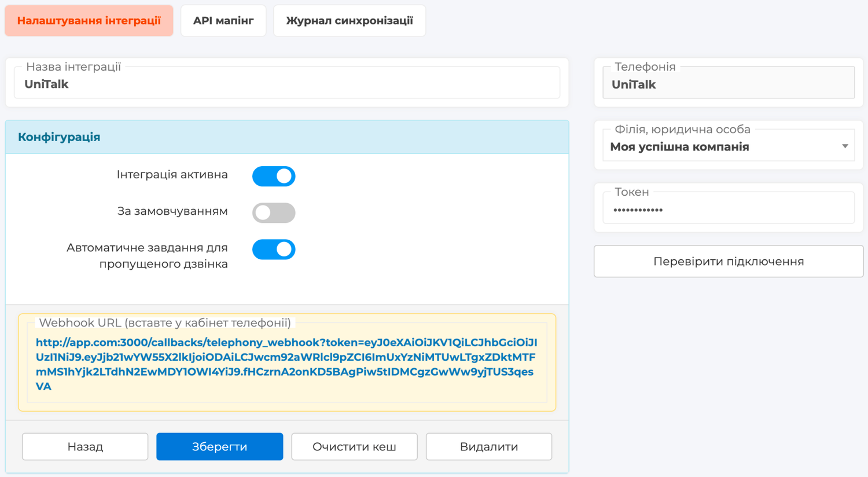This screenshot has height=477, width=868.
Task: Click the За замовчуванням label
Action: 172,211
